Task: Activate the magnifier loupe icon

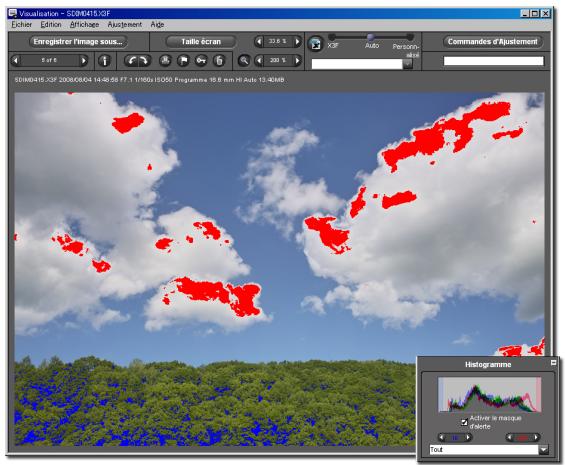Action: pyautogui.click(x=244, y=61)
